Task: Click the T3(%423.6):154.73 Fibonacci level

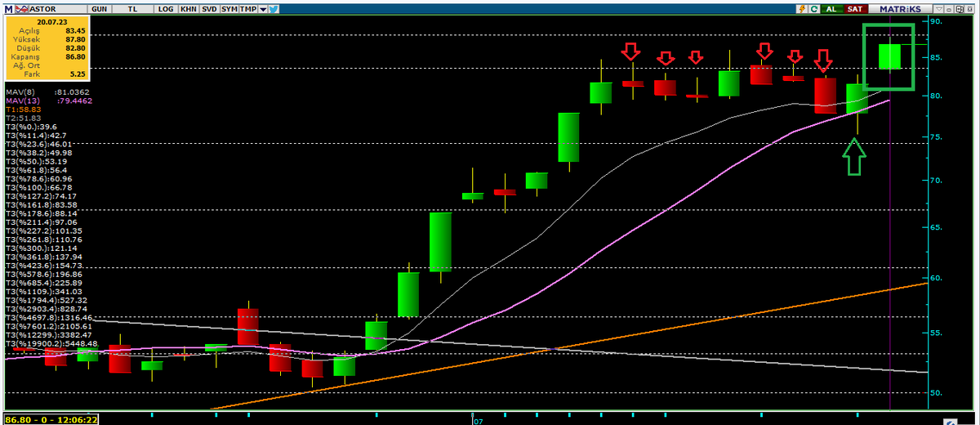Action: point(43,265)
